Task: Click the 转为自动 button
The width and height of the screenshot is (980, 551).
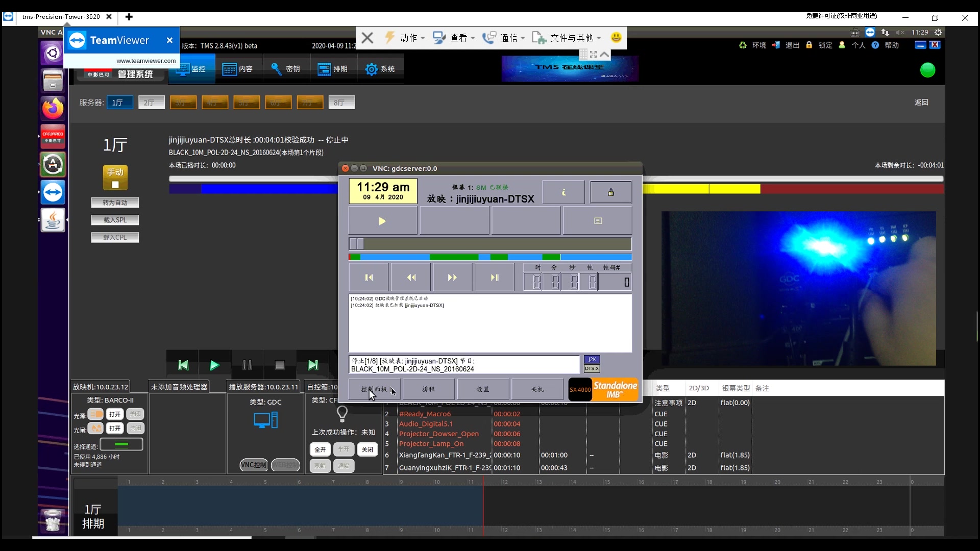Action: click(115, 203)
